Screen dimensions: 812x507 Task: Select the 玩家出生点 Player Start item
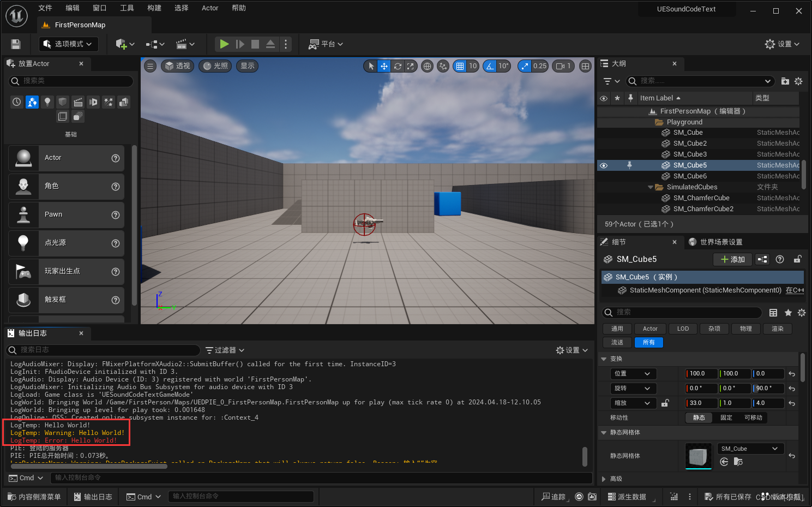[x=67, y=271]
